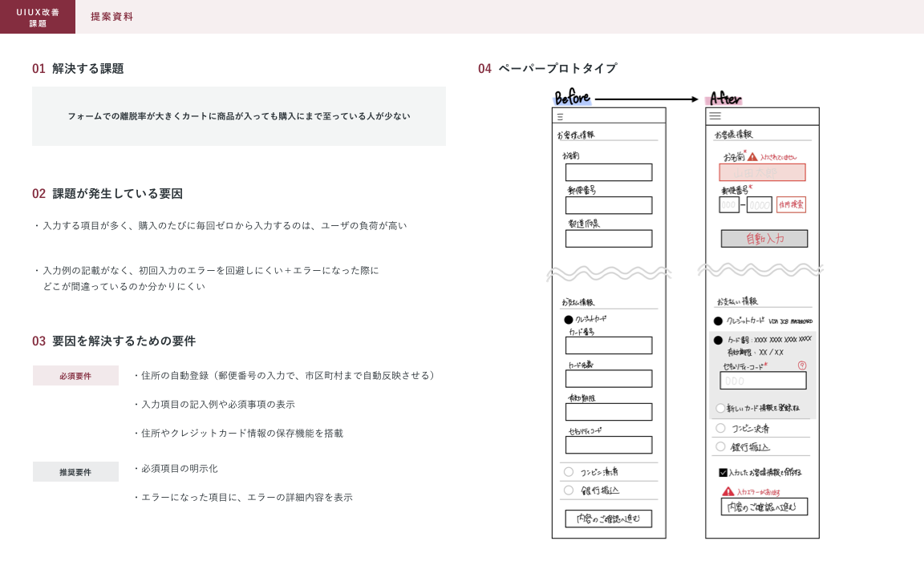Toggle the save customer info checkbox
The height and width of the screenshot is (561, 924).
(723, 472)
